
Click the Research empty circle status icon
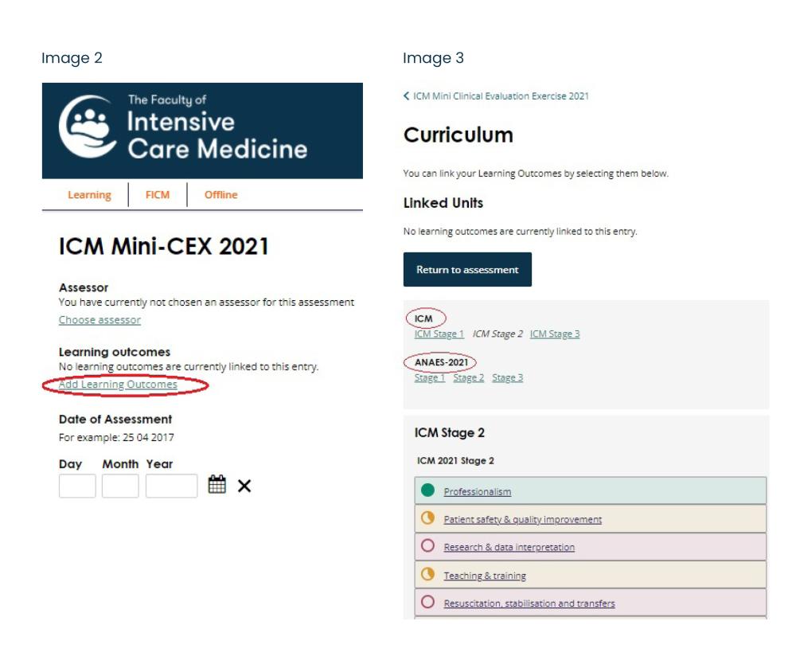(428, 545)
